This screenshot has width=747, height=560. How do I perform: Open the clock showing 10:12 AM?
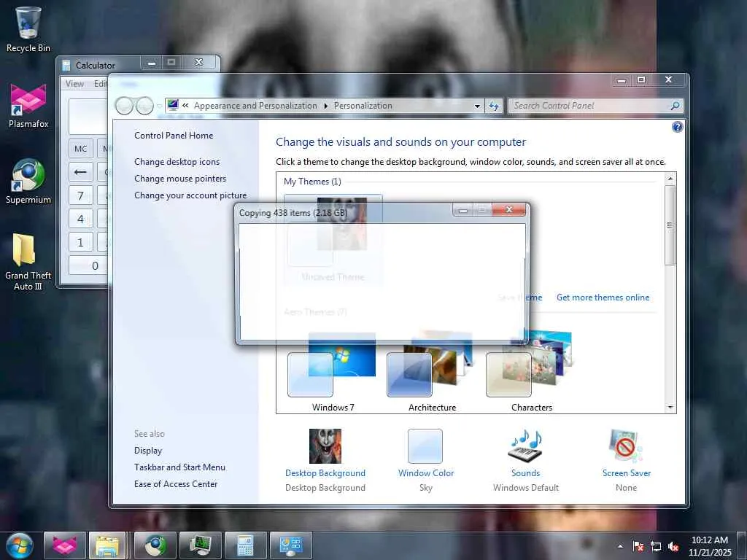tap(709, 545)
